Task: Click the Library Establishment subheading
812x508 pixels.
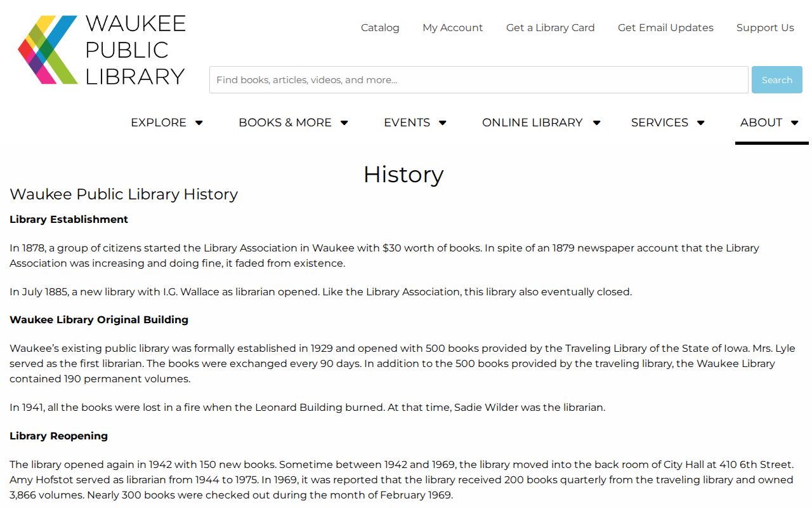Action: pyautogui.click(x=69, y=220)
